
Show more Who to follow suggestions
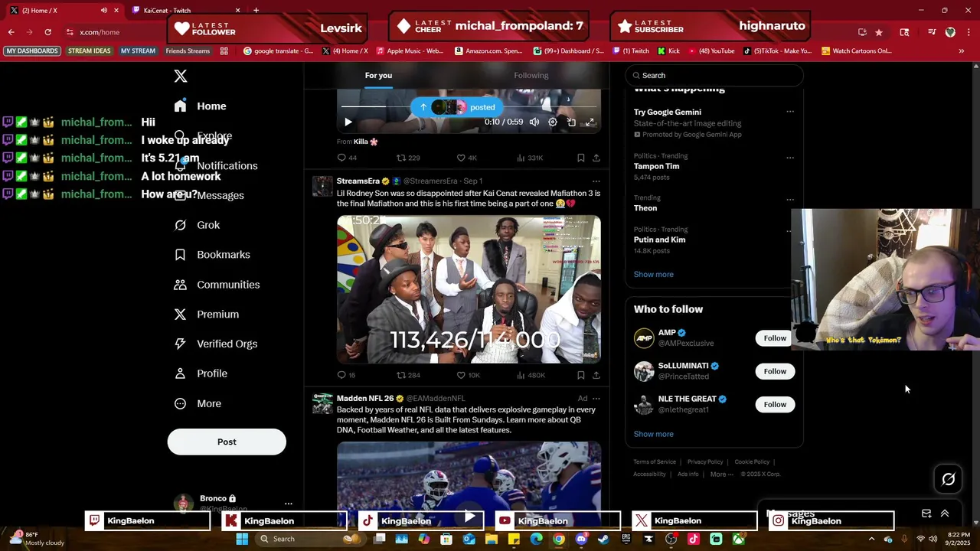click(654, 434)
